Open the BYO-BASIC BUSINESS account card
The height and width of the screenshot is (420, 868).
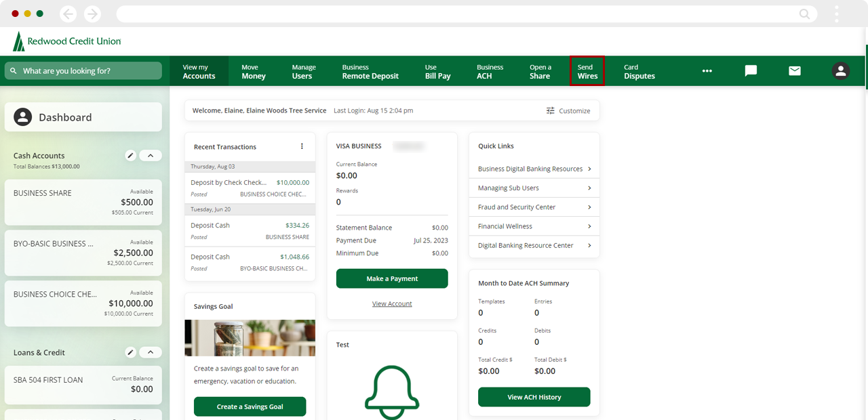coord(83,253)
